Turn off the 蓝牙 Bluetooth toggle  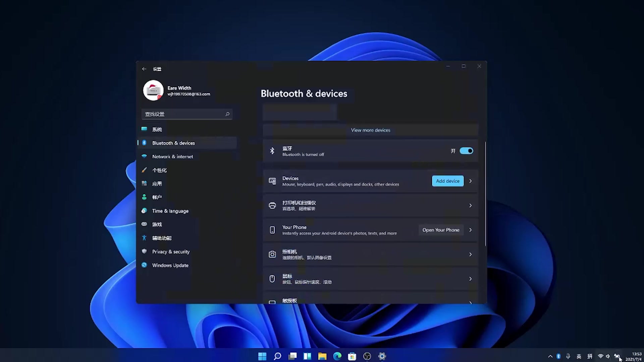click(x=466, y=150)
